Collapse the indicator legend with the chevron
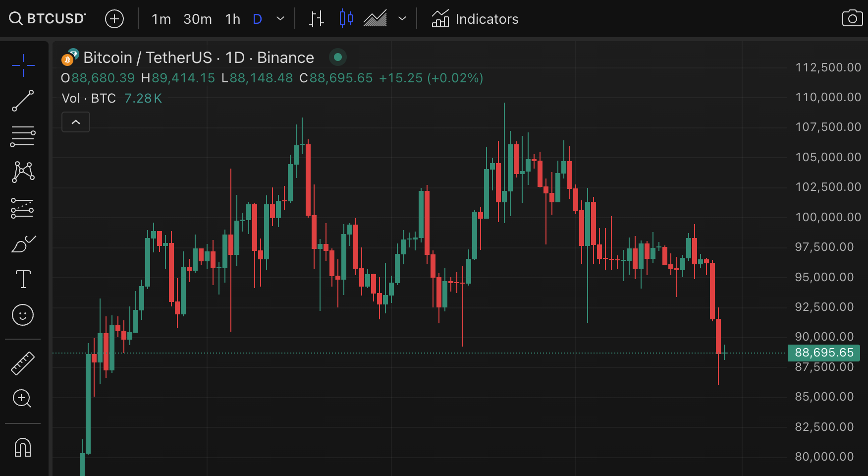The height and width of the screenshot is (476, 868). click(x=76, y=122)
